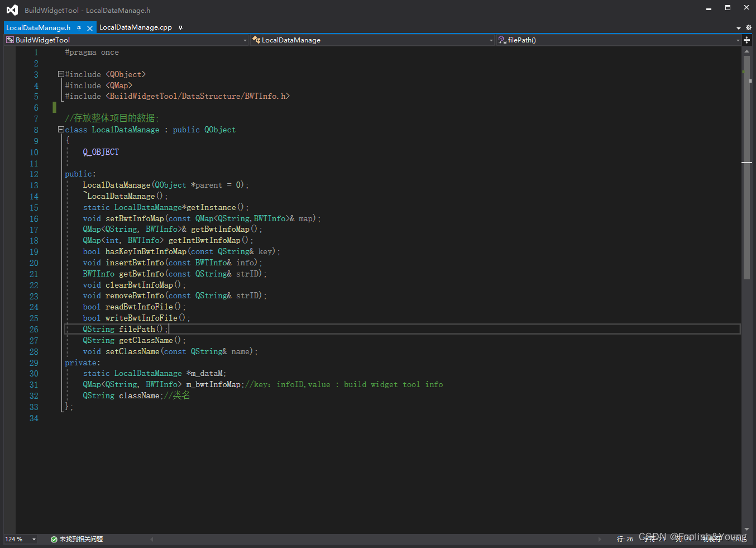Open the LocalDataManage type dropdown
The width and height of the screenshot is (756, 548).
click(491, 40)
